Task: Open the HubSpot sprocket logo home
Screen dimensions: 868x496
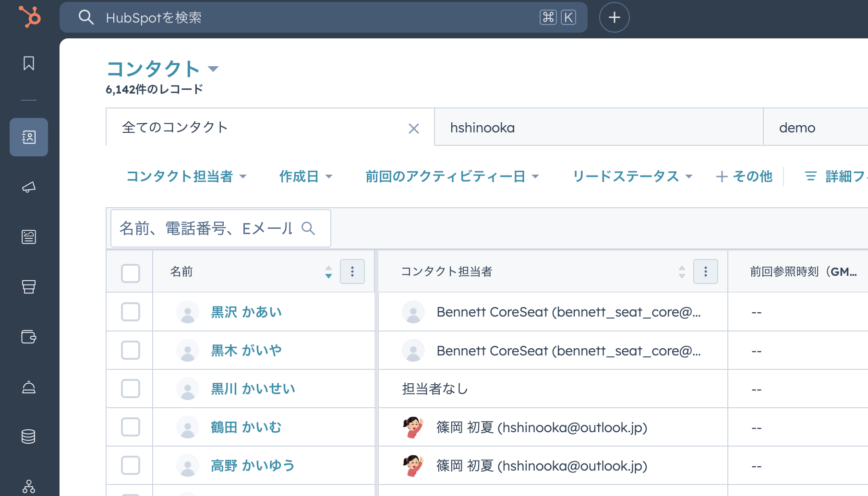Action: click(x=29, y=17)
